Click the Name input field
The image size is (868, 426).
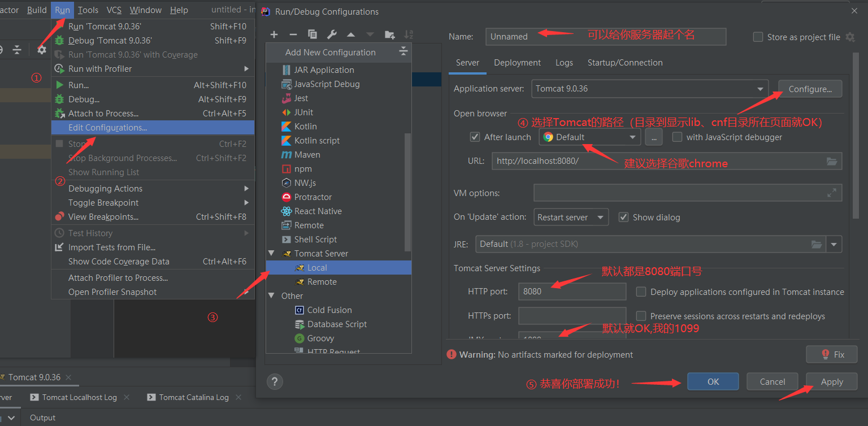[606, 37]
